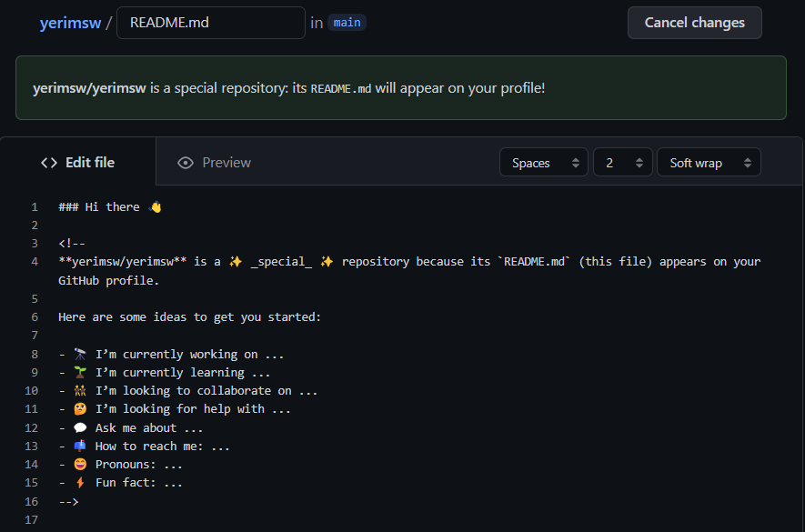Click 'Here are some ideas to get you started:'
The image size is (805, 532).
pyautogui.click(x=189, y=317)
